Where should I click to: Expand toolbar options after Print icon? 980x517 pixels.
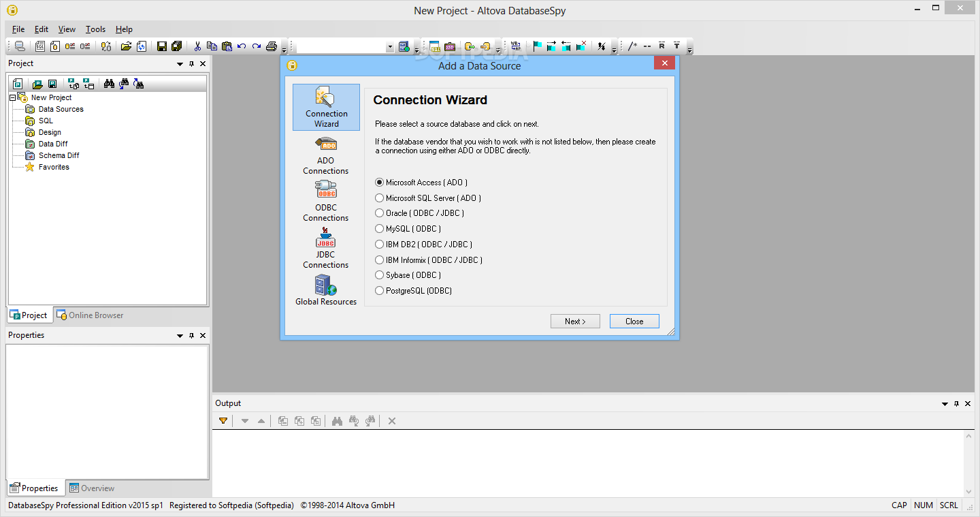(x=284, y=50)
